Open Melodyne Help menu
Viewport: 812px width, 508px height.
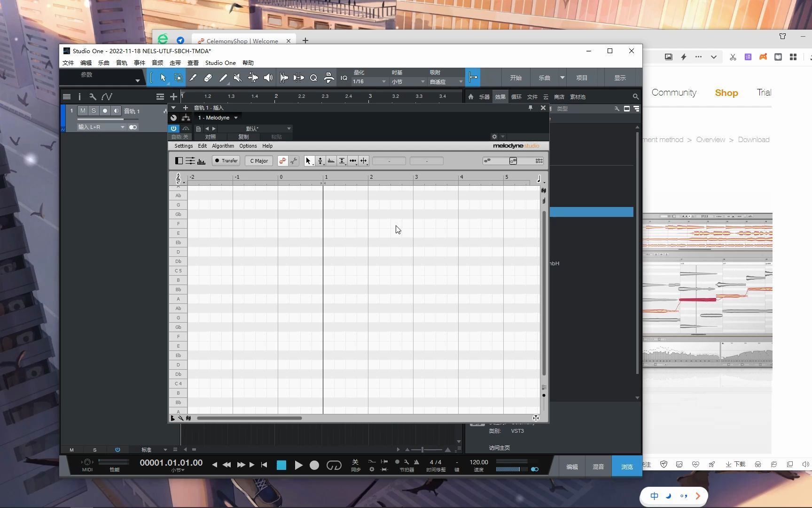tap(267, 146)
